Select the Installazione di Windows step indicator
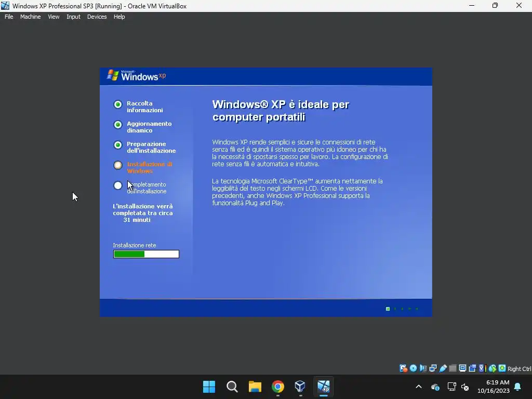The width and height of the screenshot is (532, 399). tap(118, 165)
